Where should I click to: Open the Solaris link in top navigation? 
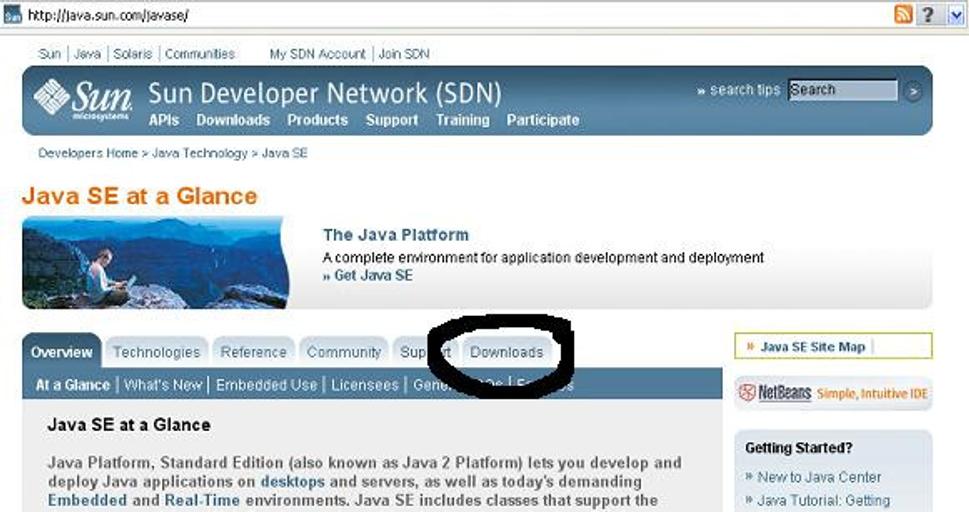[x=132, y=54]
